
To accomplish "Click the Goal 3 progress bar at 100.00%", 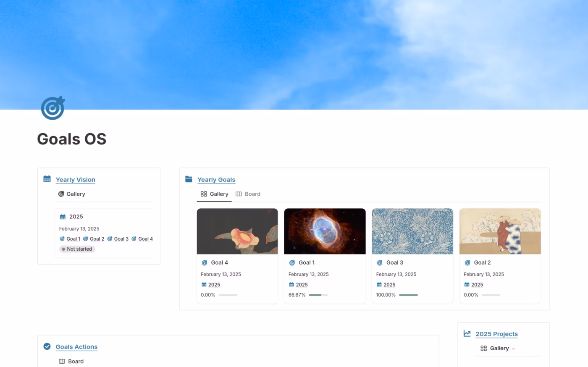I will point(408,295).
